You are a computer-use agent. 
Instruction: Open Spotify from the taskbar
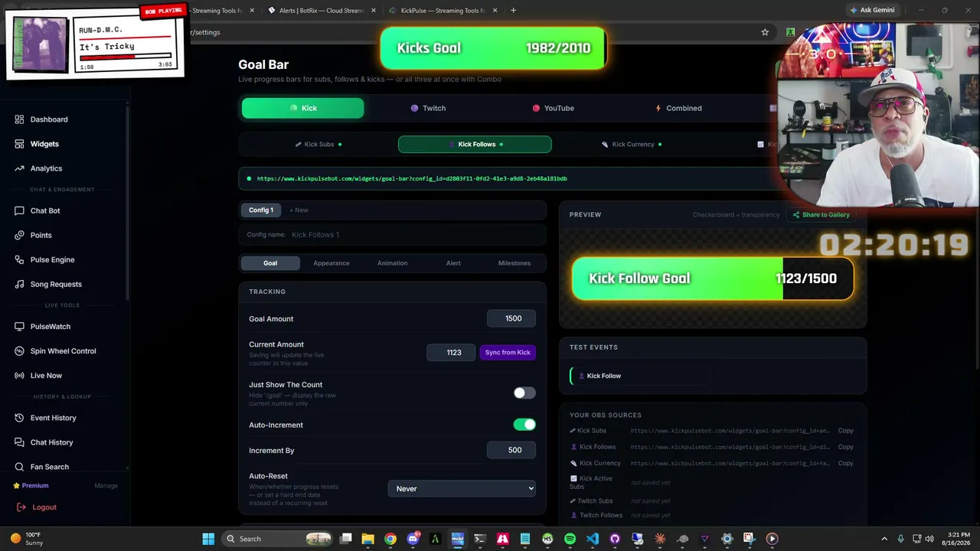click(x=570, y=539)
